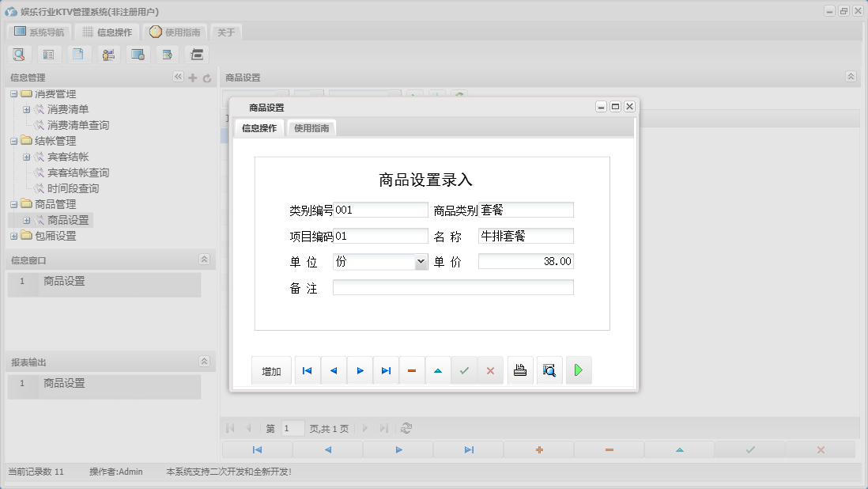Open the 单位 dropdown in the form
The height and width of the screenshot is (489, 868).
(x=420, y=261)
